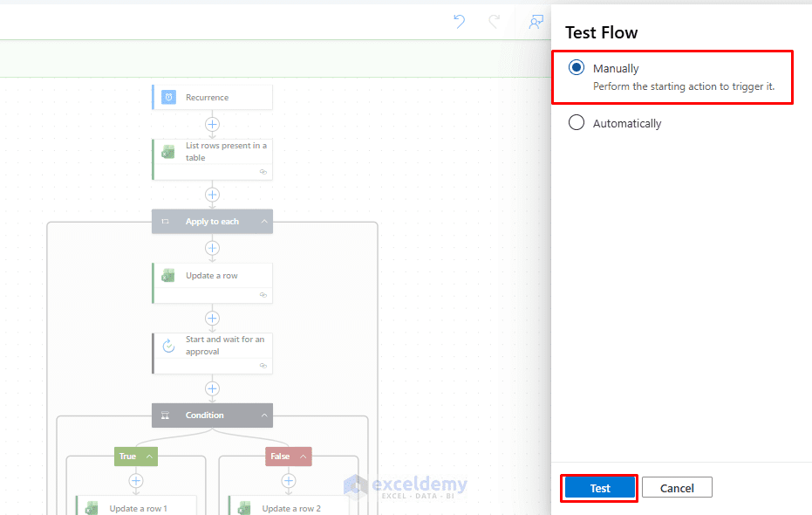
Task: Click link icon on approval card
Action: click(x=263, y=365)
